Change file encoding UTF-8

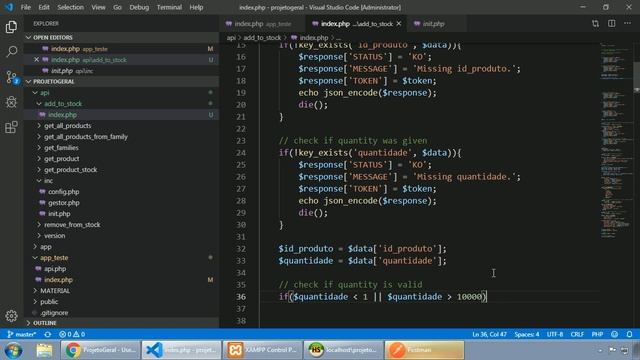[555, 334]
